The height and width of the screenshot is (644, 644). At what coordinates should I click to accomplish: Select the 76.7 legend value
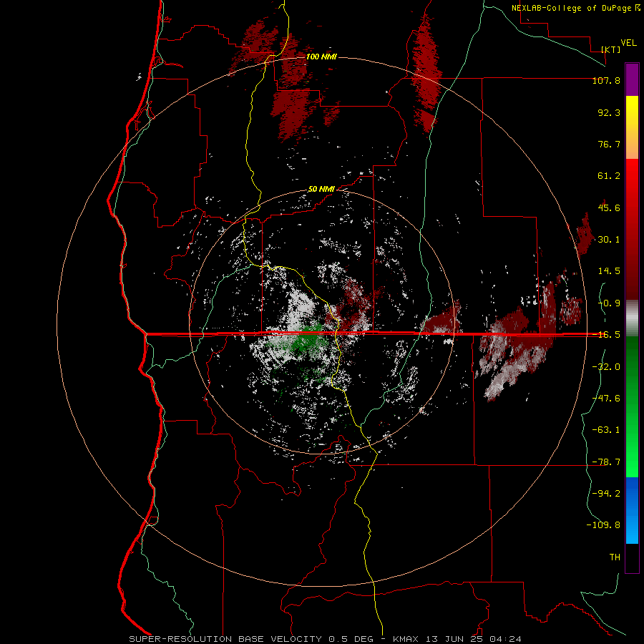(609, 144)
